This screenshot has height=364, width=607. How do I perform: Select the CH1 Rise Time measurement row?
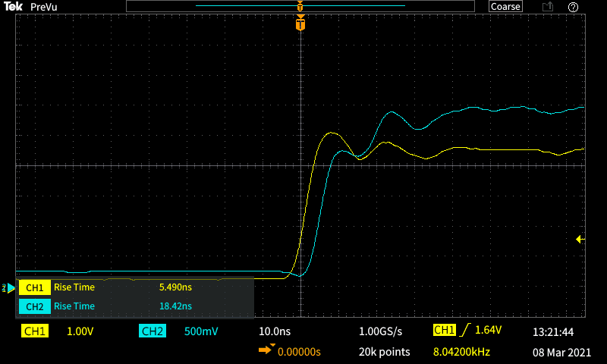coord(135,288)
